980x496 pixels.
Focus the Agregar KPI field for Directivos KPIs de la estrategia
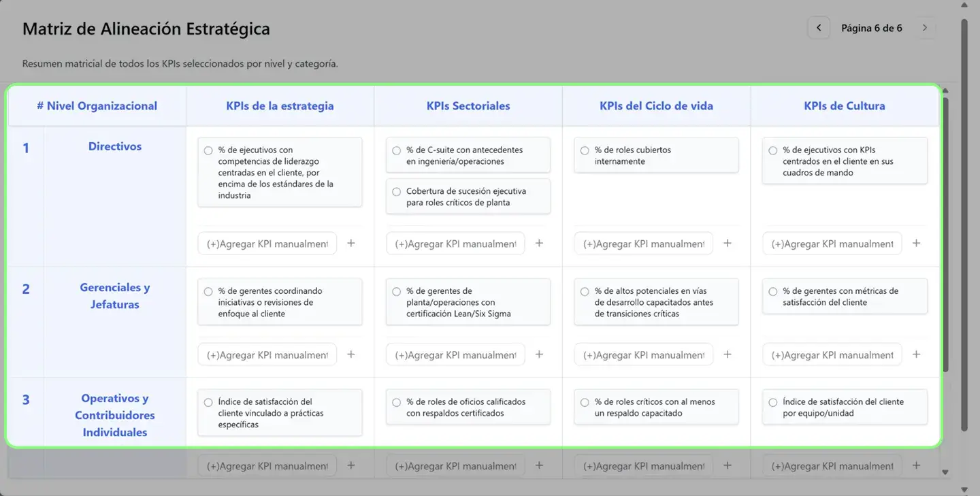tap(267, 244)
